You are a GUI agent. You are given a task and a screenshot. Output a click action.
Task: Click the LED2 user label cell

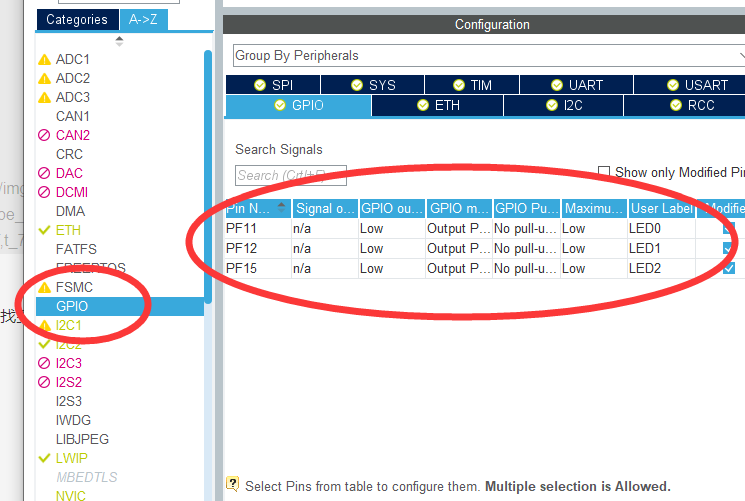coord(661,269)
